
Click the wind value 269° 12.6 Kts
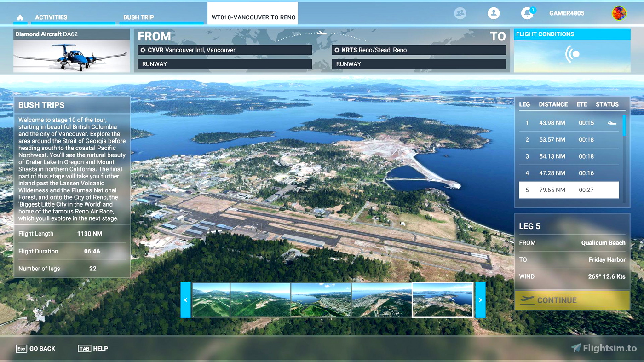click(x=607, y=276)
